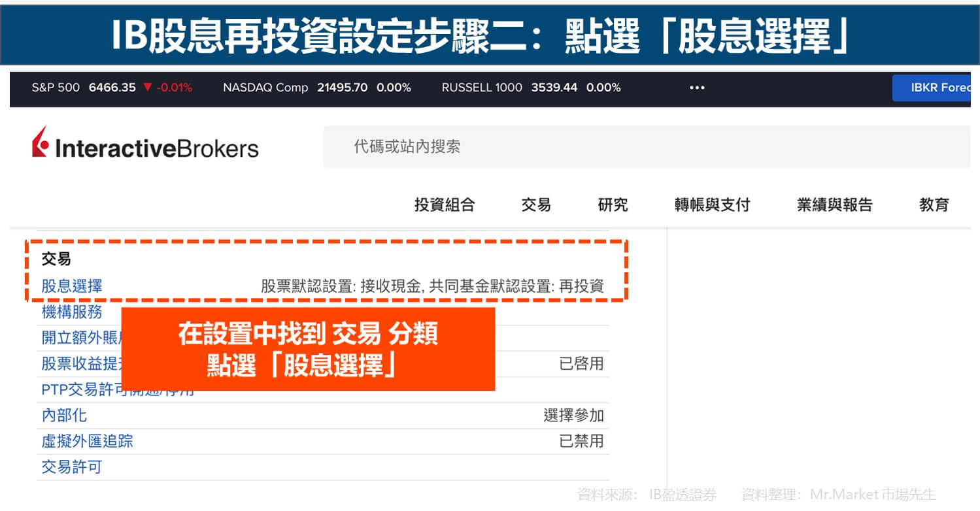Click the NASDAQ Comp ticker quote
Image resolution: width=980 pixels, height=511 pixels.
(x=316, y=88)
